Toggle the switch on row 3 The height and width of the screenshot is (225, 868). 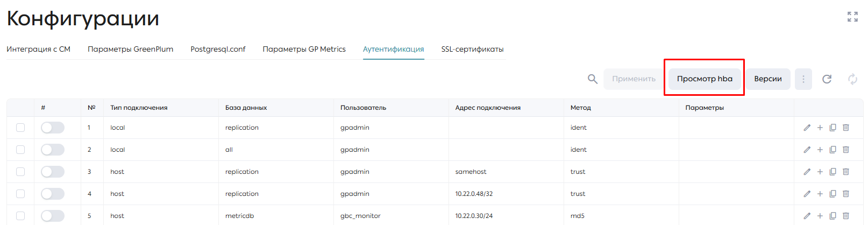53,172
